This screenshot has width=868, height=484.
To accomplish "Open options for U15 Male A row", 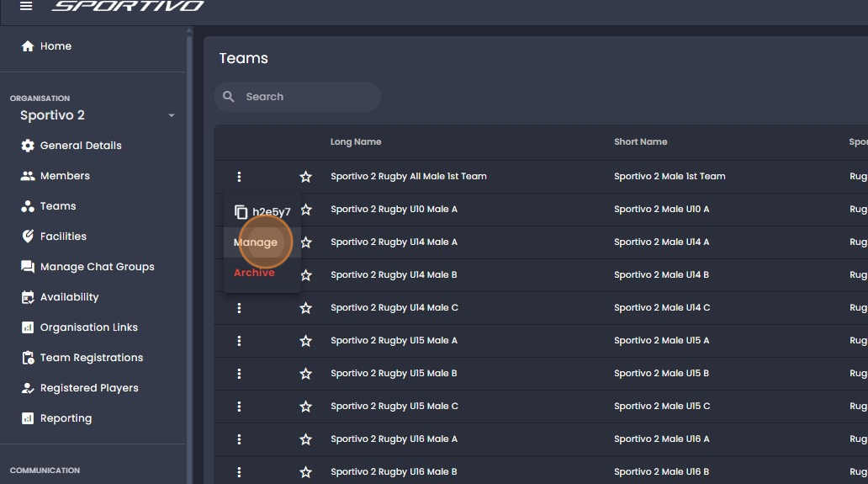I will tap(239, 341).
